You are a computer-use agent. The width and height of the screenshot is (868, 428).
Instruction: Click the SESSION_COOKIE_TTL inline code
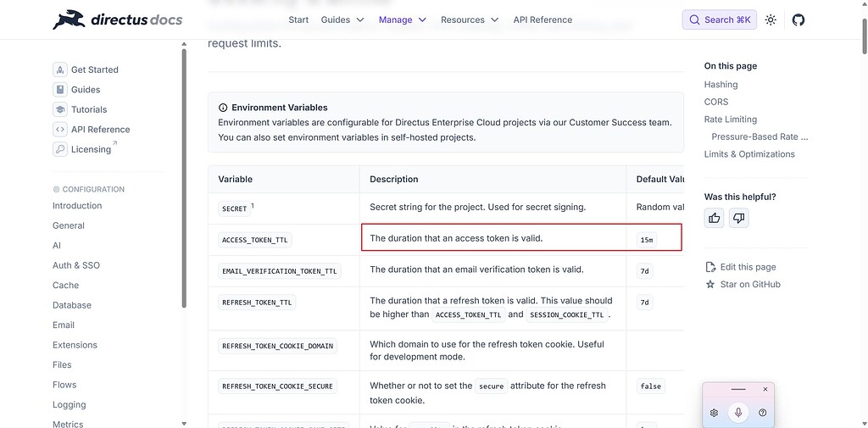(x=567, y=315)
